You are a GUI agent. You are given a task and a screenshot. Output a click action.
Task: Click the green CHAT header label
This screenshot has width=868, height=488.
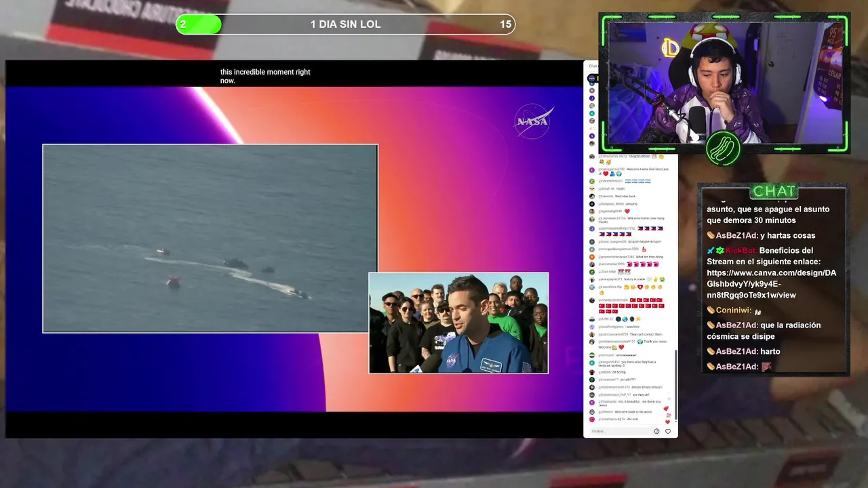click(x=774, y=191)
